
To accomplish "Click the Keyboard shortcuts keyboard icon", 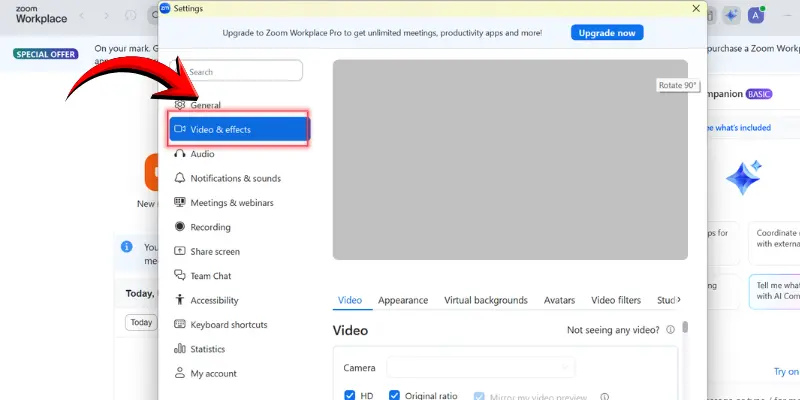I will 180,324.
